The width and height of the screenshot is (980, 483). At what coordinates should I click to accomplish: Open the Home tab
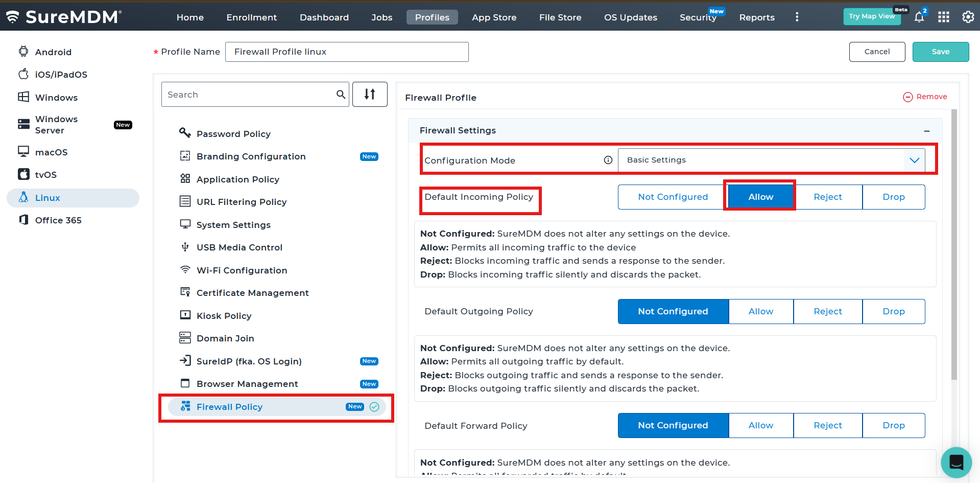190,17
